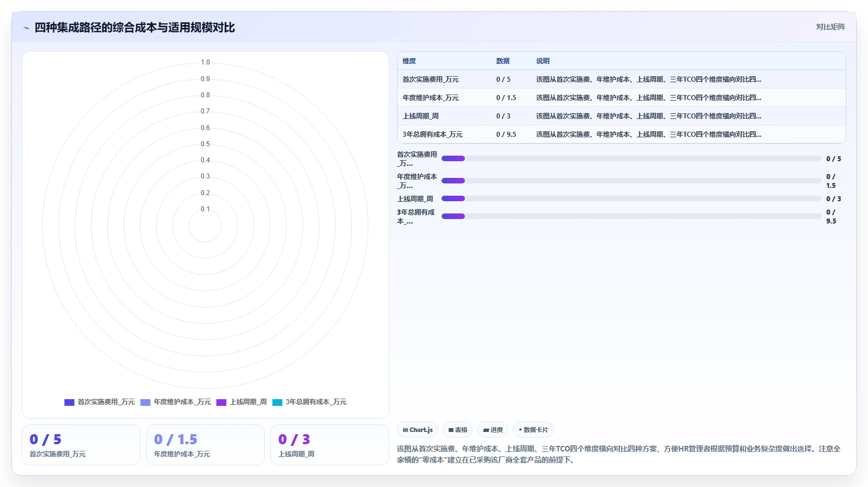Toggle the 上线周期_周 legend item
The height and width of the screenshot is (487, 868).
(242, 402)
